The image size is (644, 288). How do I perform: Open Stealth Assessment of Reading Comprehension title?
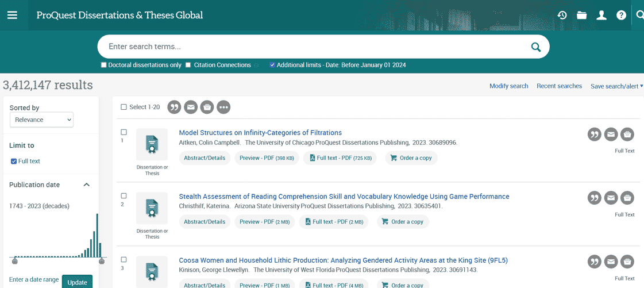[344, 197]
